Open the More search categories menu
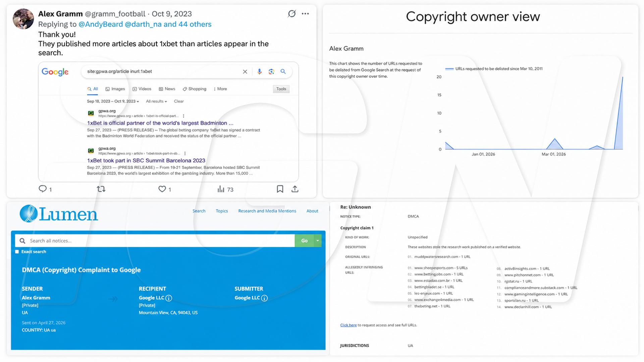Viewport: 644px width, 362px height. point(220,89)
